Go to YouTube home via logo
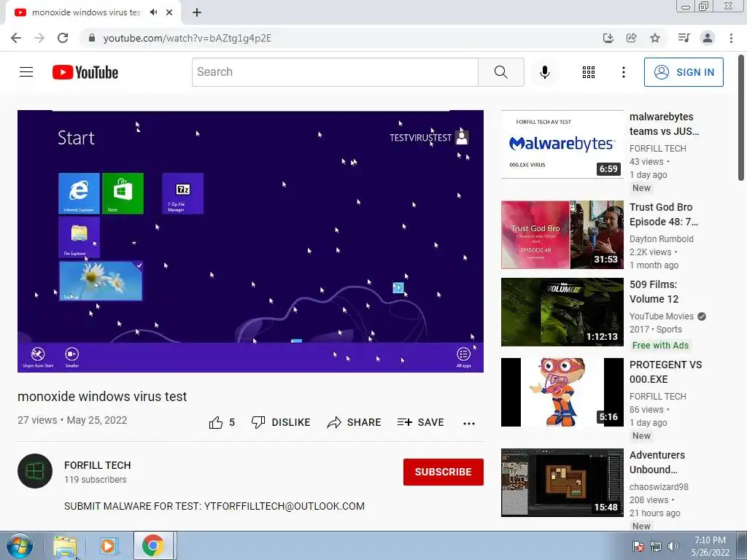 point(85,72)
